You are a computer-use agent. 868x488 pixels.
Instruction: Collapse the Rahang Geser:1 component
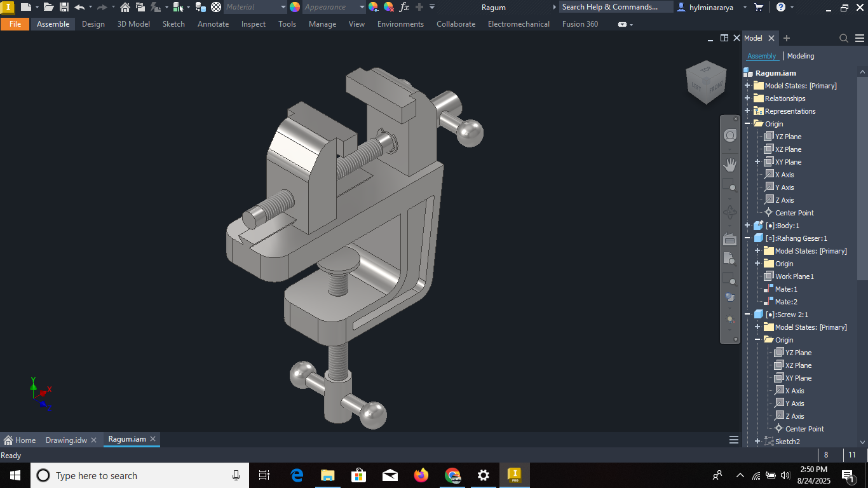[x=747, y=238]
